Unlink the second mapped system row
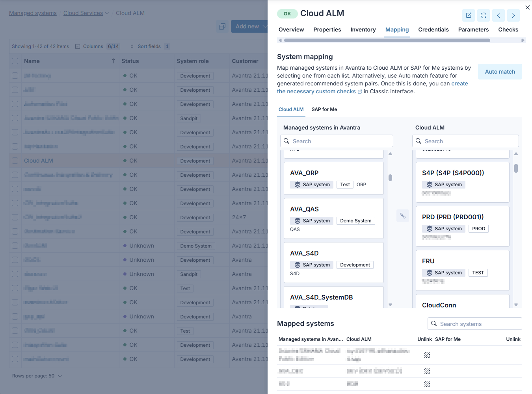Image resolution: width=532 pixels, height=394 pixels. pos(427,371)
